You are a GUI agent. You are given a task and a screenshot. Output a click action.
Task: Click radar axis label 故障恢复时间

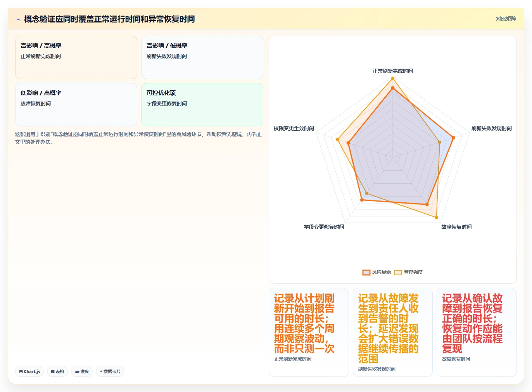[456, 227]
